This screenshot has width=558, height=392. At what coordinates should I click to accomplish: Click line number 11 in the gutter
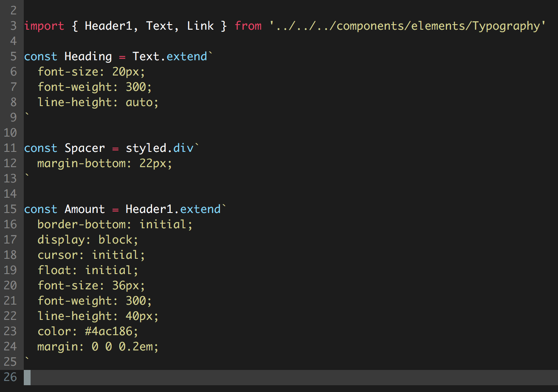[x=10, y=148]
